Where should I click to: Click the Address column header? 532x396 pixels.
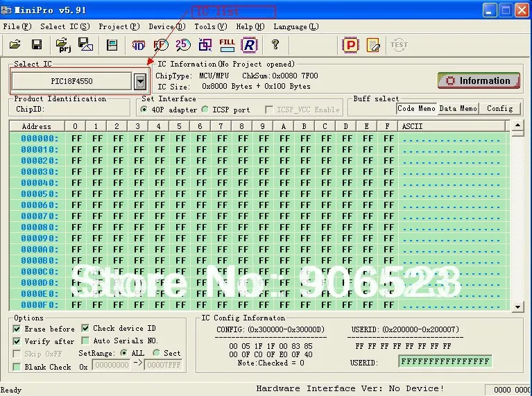(37, 126)
